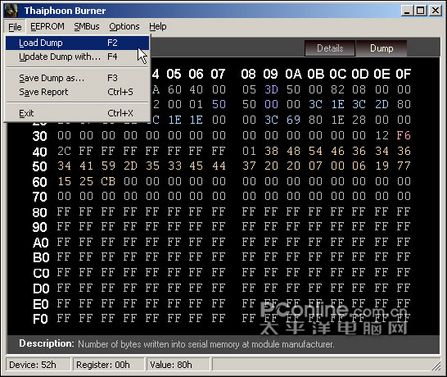Viewport: 447px width, 377px height.
Task: Select Save Report menu entry
Action: 77,92
